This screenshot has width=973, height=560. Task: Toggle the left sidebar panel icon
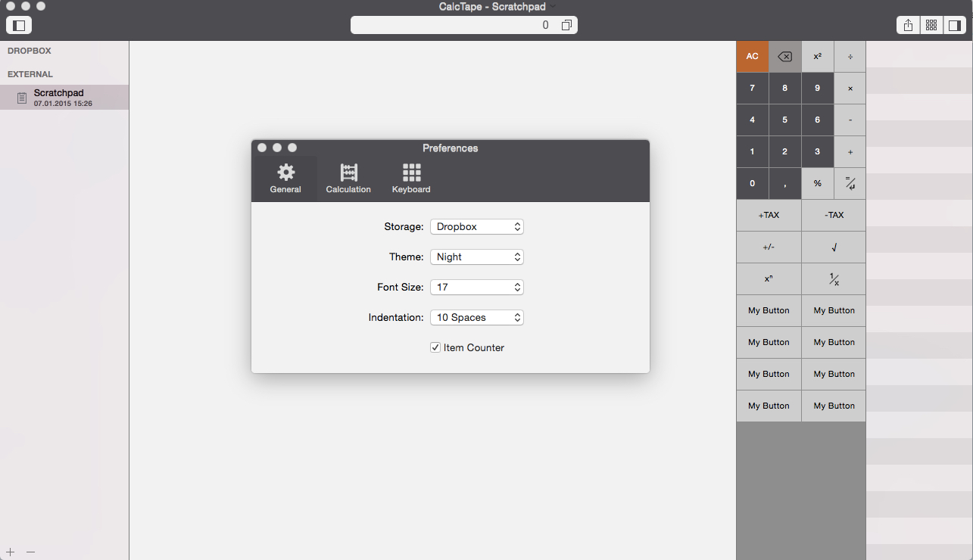(x=19, y=25)
